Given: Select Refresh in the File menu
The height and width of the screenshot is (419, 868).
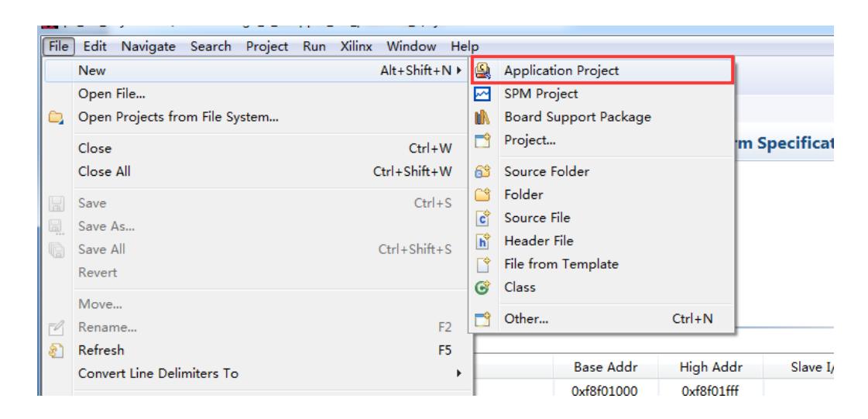Looking at the screenshot, I should point(100,350).
